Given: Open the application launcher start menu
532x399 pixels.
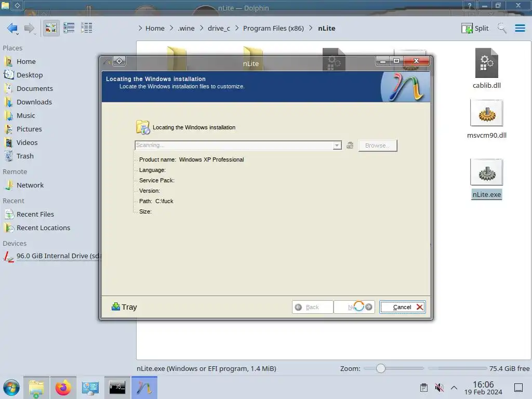Looking at the screenshot, I should 11,388.
